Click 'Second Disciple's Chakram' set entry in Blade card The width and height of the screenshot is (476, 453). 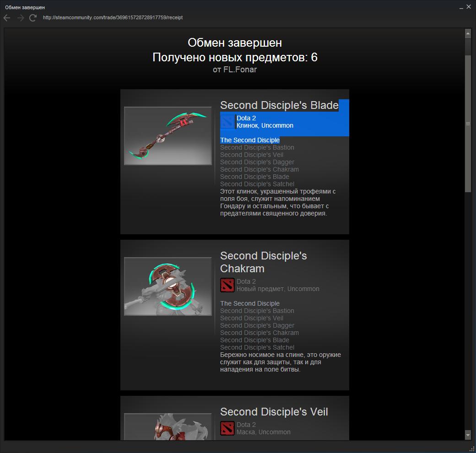[260, 169]
